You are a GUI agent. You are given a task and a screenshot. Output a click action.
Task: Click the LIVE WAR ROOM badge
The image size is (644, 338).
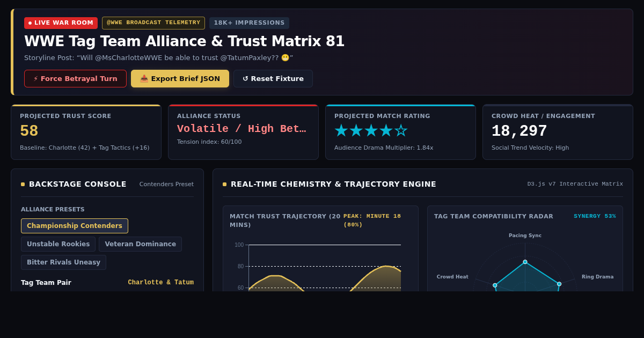(x=61, y=23)
